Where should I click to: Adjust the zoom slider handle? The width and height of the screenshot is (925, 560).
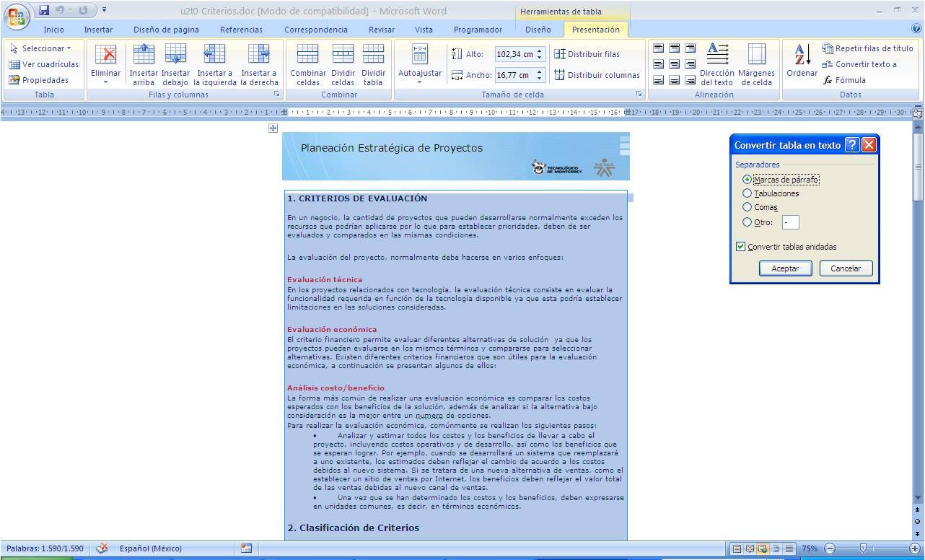click(x=863, y=548)
